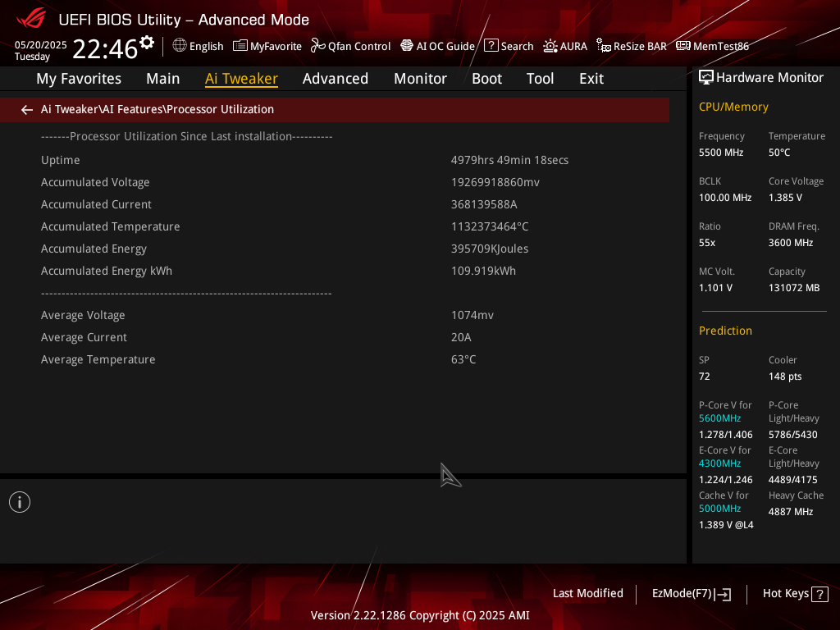Click the 5600MHz P-Core link
The width and height of the screenshot is (840, 630).
point(720,418)
